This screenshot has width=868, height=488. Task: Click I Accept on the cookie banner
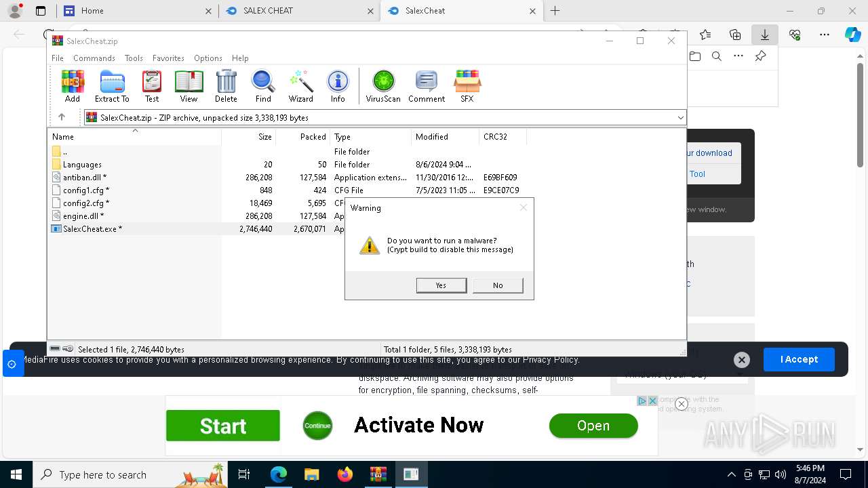[x=799, y=359]
